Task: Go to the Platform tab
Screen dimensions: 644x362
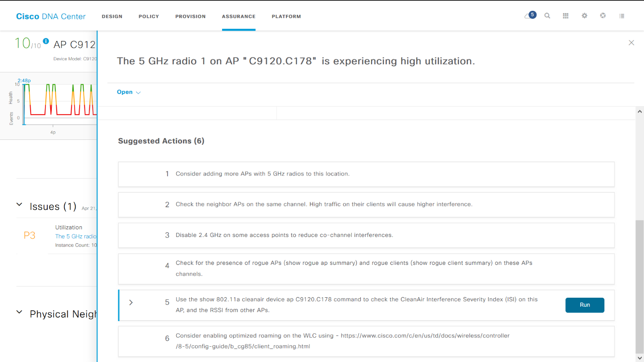Action: tap(286, 17)
